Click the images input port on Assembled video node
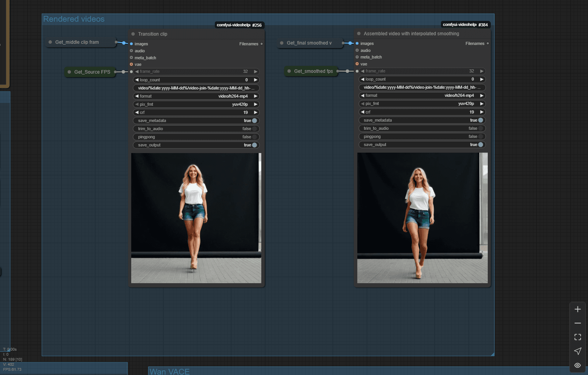Screen dimensions: 588x375 357,43
